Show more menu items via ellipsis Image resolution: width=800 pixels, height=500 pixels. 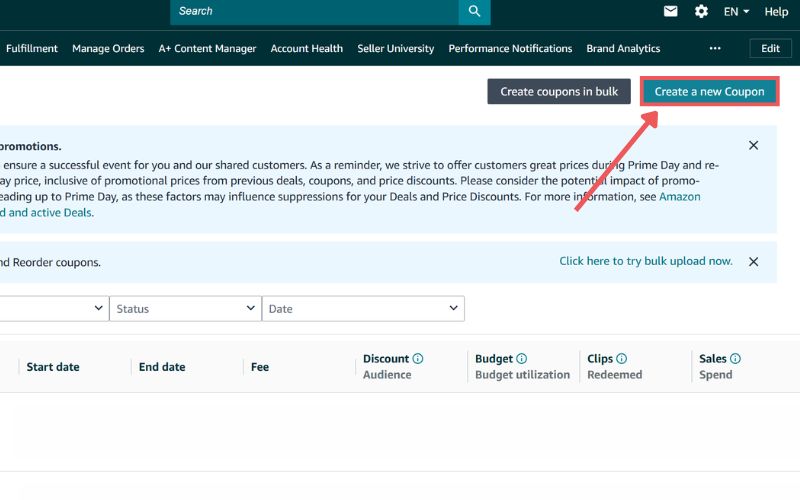[x=715, y=48]
